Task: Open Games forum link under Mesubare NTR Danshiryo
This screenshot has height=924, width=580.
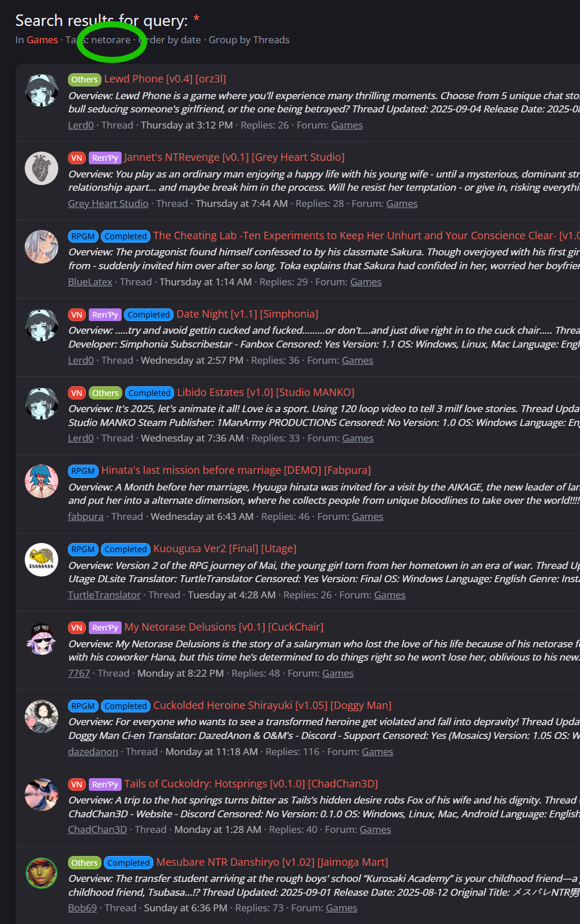Action: click(x=341, y=908)
